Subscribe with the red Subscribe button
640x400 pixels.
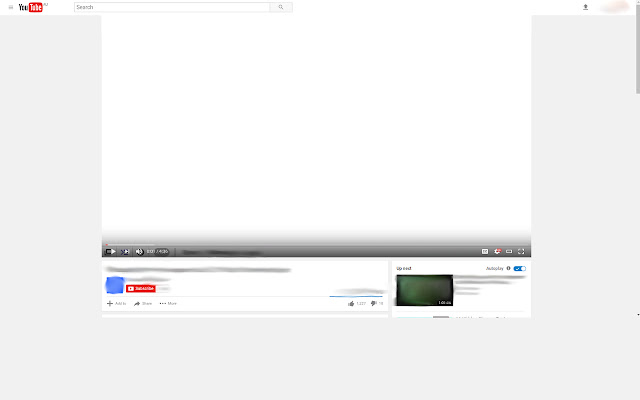[141, 289]
